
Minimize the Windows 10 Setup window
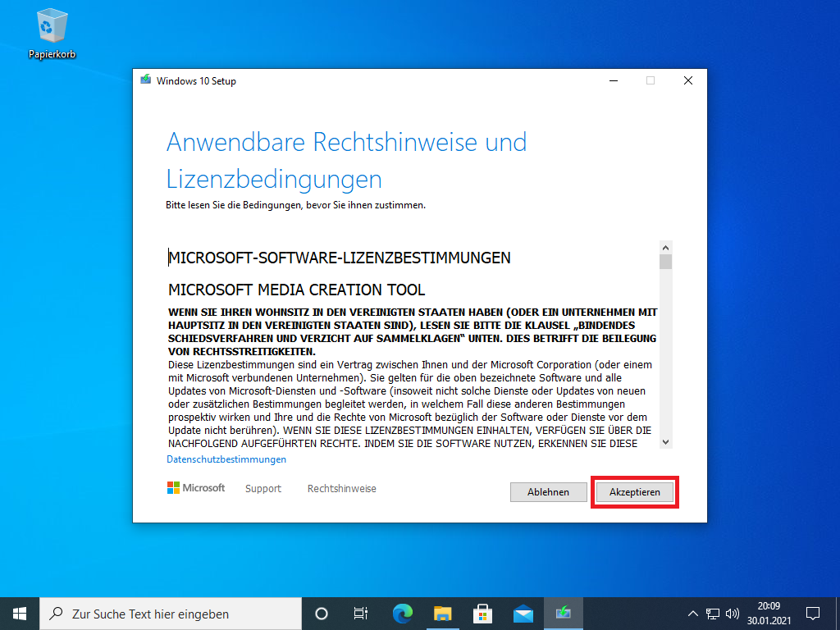[x=614, y=81]
